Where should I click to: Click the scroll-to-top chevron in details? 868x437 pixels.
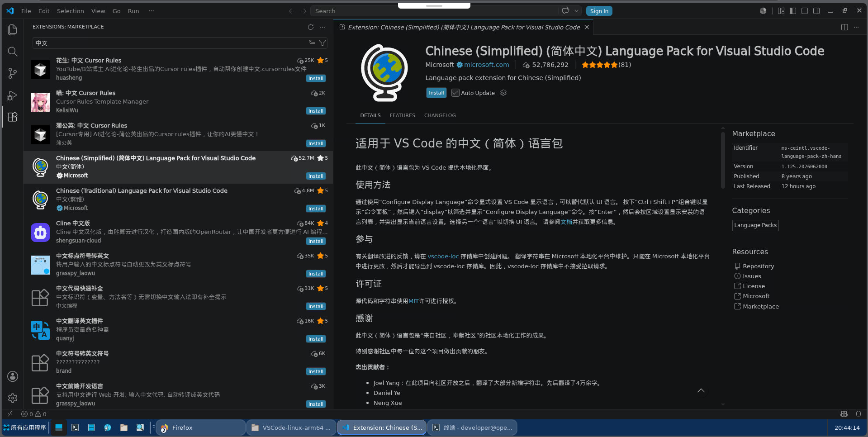(x=701, y=391)
